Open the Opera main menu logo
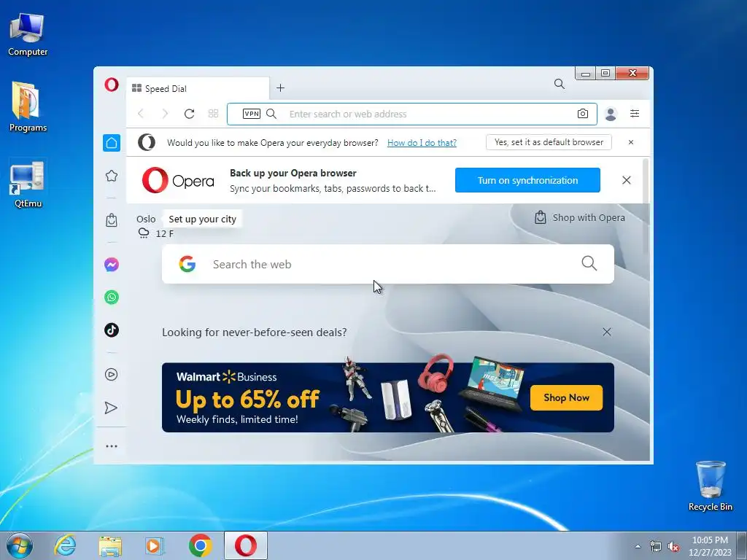 (112, 85)
